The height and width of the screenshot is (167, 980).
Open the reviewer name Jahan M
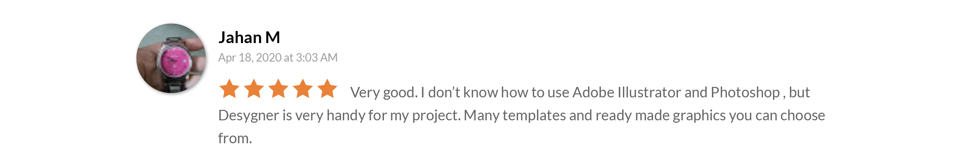coord(249,37)
